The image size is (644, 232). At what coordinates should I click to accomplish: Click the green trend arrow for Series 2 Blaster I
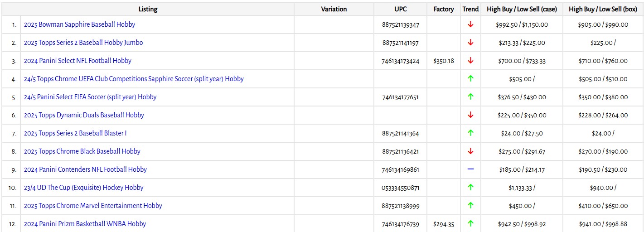click(x=470, y=133)
